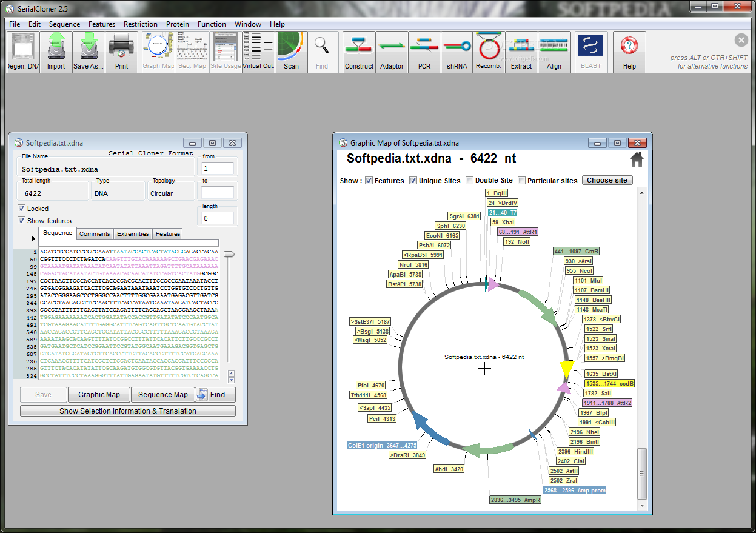Open the Window menu

point(248,24)
